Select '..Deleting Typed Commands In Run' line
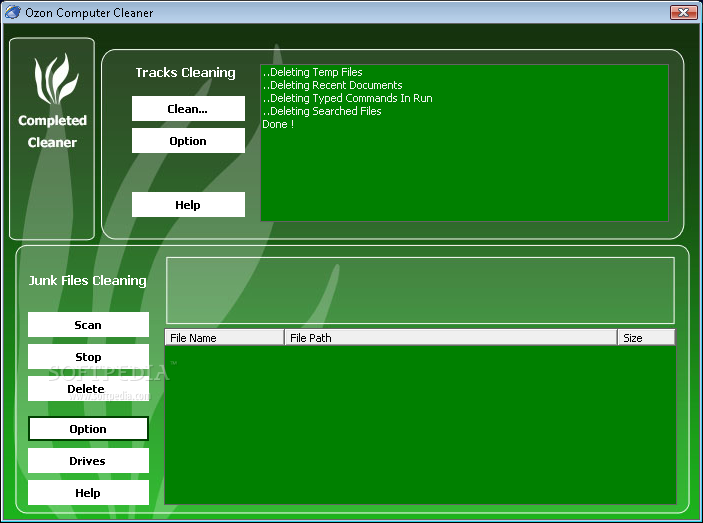This screenshot has width=703, height=523. tap(347, 98)
